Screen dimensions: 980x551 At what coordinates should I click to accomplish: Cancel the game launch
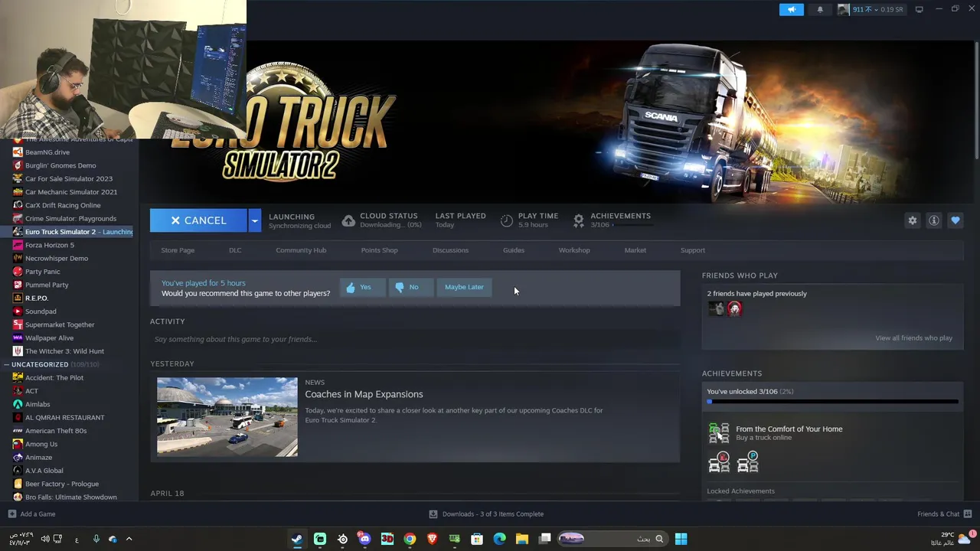click(198, 220)
